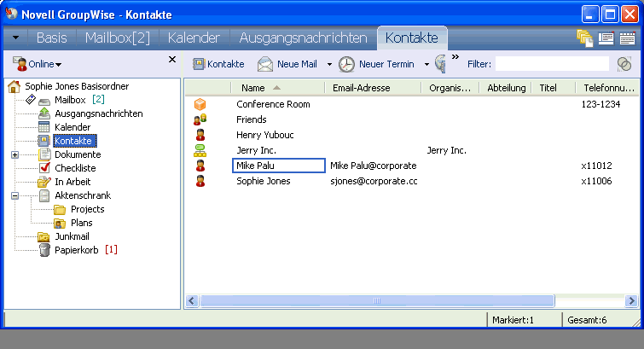Click the Neue Mail envelope icon

[265, 64]
